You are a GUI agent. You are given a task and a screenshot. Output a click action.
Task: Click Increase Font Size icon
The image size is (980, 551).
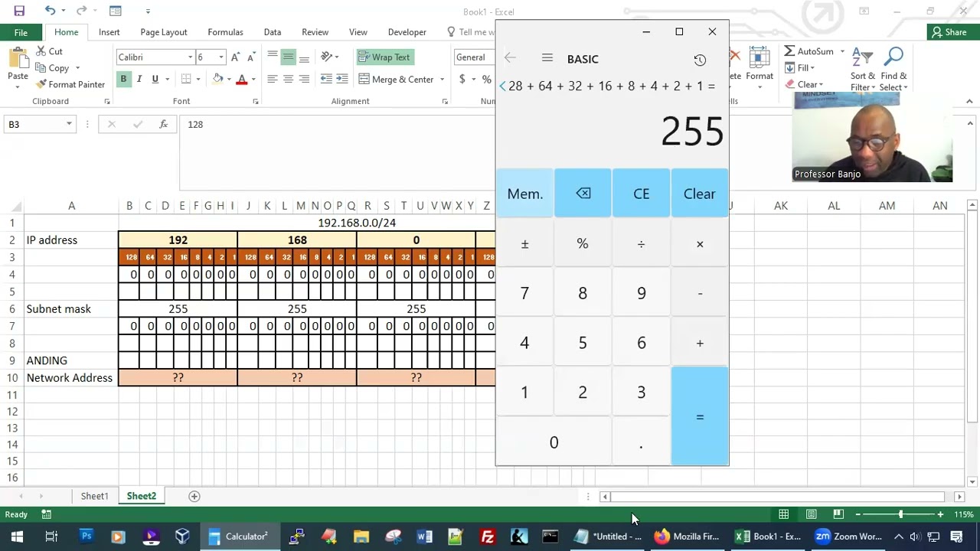(236, 57)
